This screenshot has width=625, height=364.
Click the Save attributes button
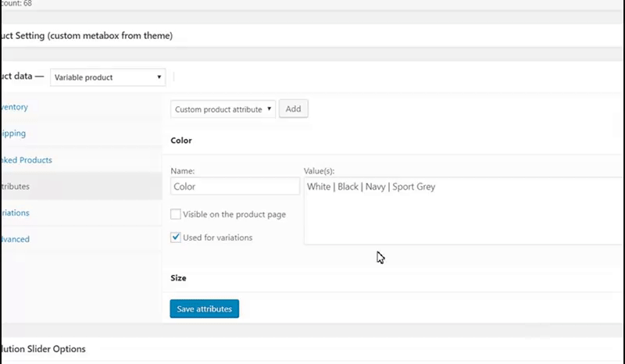[205, 309]
